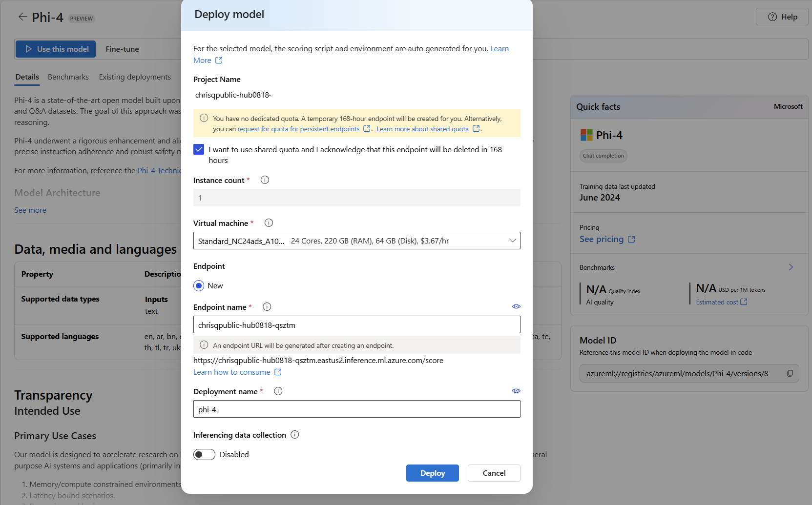
Task: Click the PREVIEW badge next to Phi-4
Action: pos(81,19)
